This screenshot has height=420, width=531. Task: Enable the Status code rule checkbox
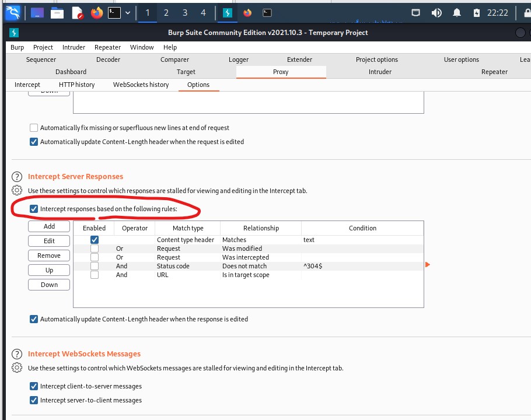[95, 266]
